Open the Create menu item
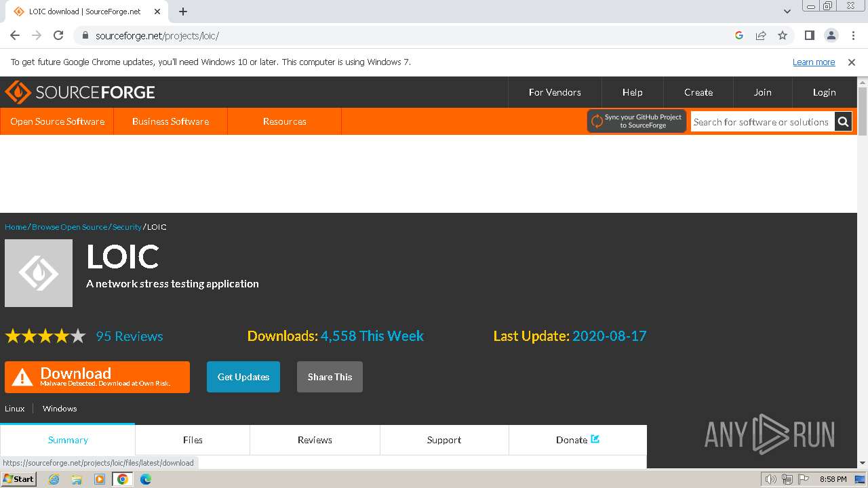The image size is (868, 488). [698, 92]
